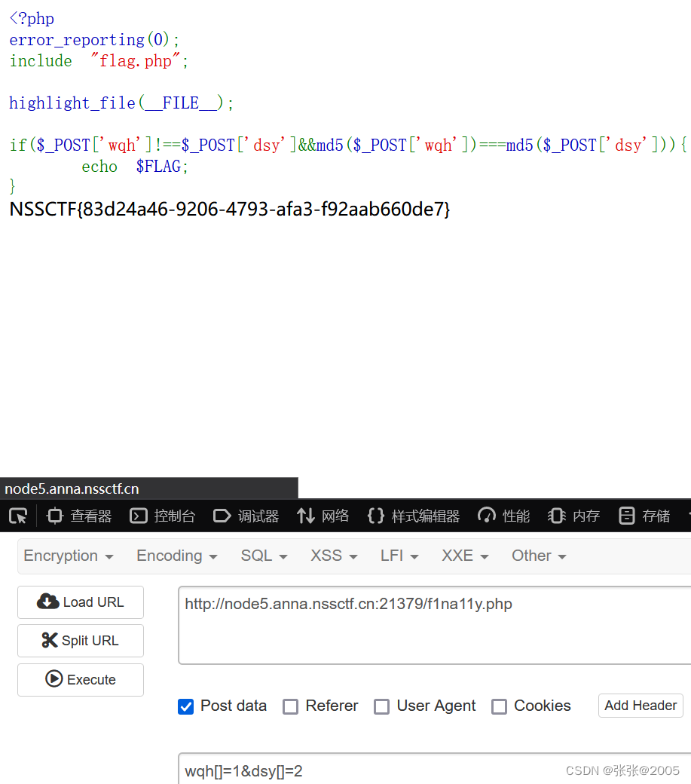Click the Add Header button
This screenshot has width=691, height=784.
point(641,706)
